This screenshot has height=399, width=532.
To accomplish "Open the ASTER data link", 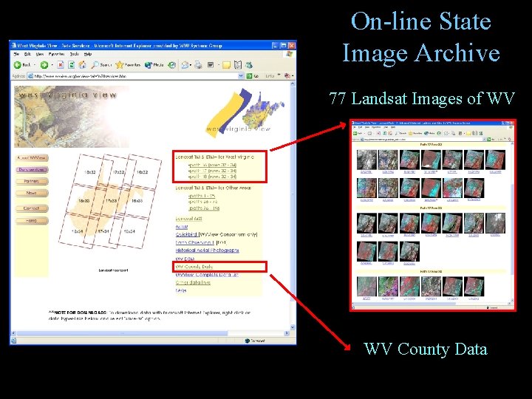I will coord(182,227).
